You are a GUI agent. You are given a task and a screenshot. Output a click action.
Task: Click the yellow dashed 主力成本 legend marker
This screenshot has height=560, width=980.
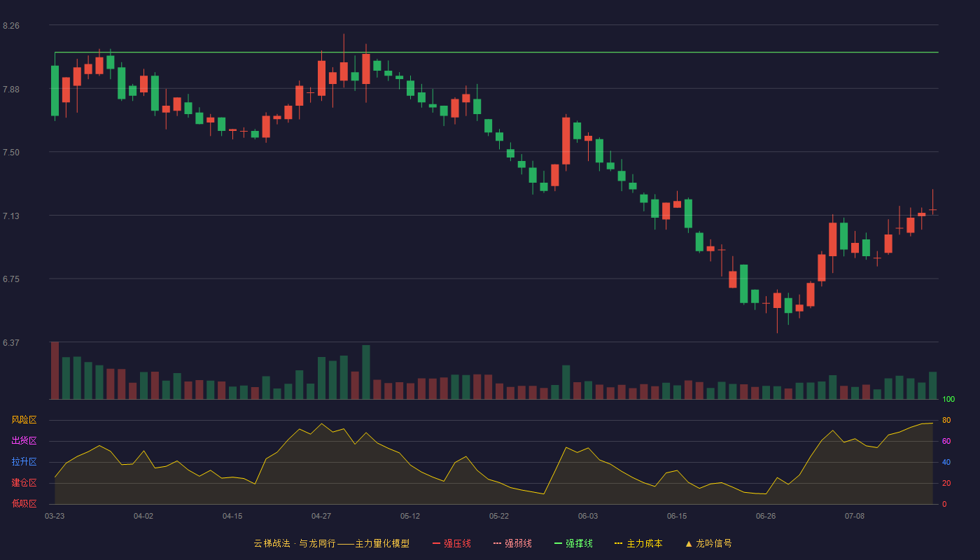(x=618, y=543)
